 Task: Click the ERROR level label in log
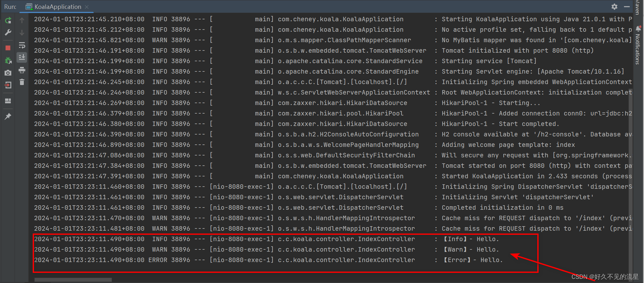[158, 260]
